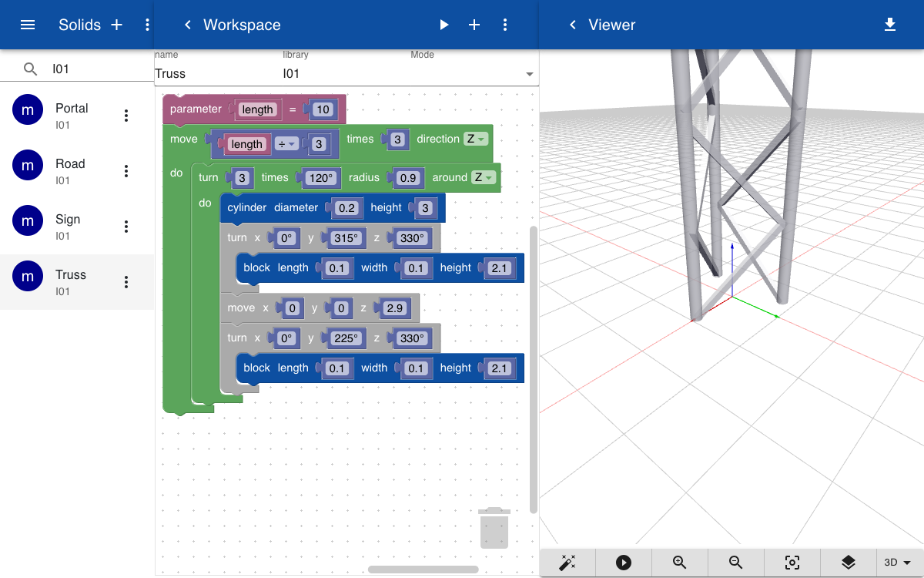924x578 pixels.
Task: Open the Mode dropdown arrow
Action: (x=530, y=74)
